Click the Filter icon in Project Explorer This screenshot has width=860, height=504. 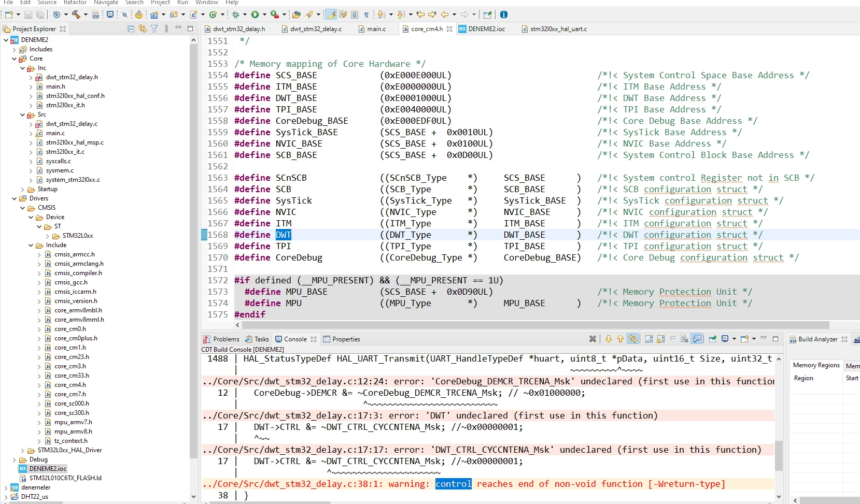[x=154, y=28]
